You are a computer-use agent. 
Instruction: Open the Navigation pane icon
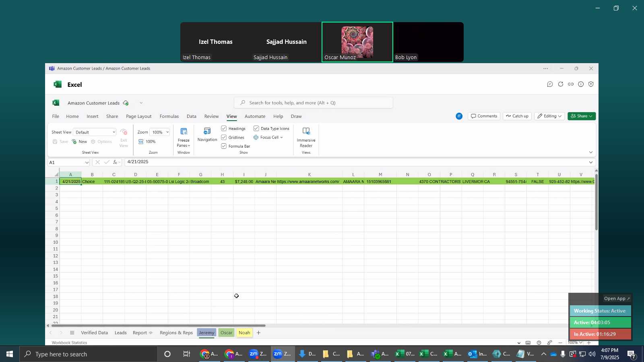(x=207, y=131)
